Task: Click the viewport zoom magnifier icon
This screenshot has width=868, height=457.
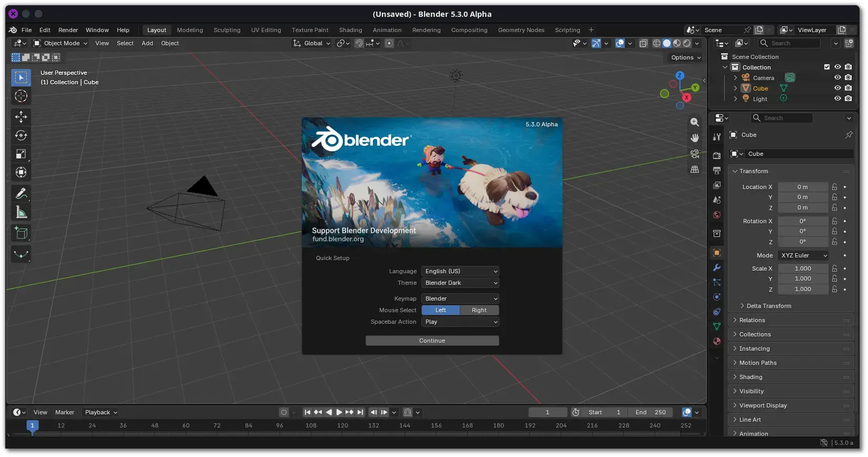Action: [x=695, y=122]
